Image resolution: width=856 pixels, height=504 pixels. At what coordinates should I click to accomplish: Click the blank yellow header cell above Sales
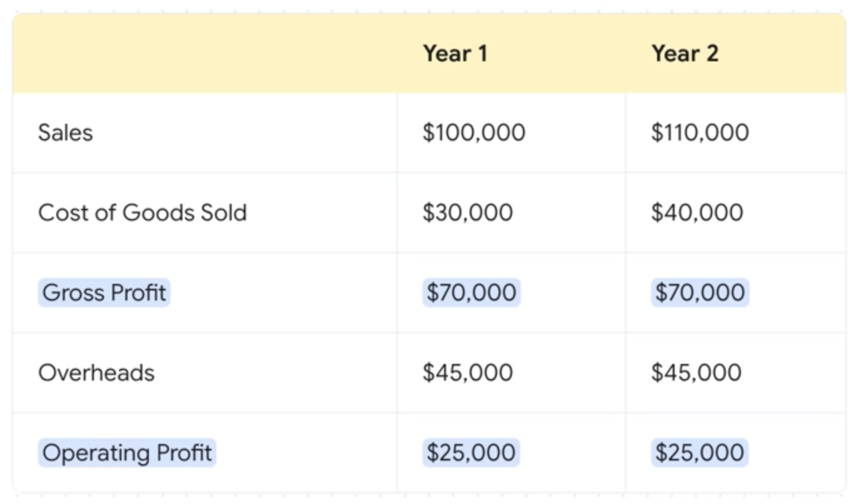point(204,54)
